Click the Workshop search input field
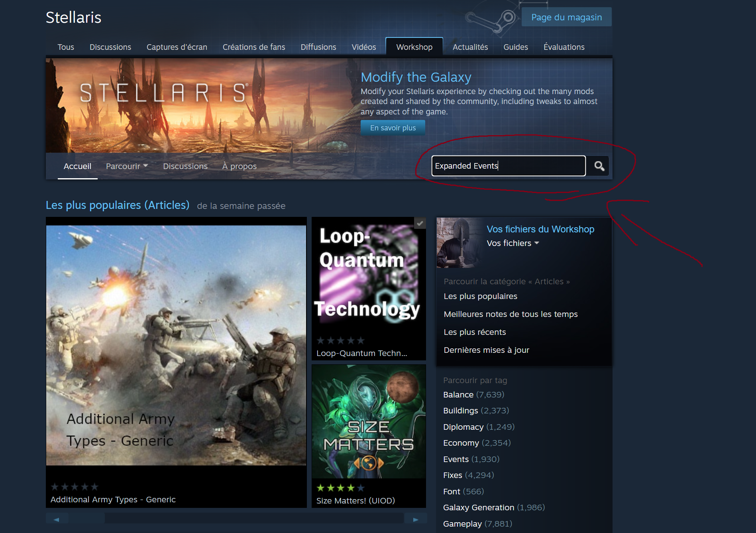This screenshot has height=533, width=756. [x=509, y=166]
